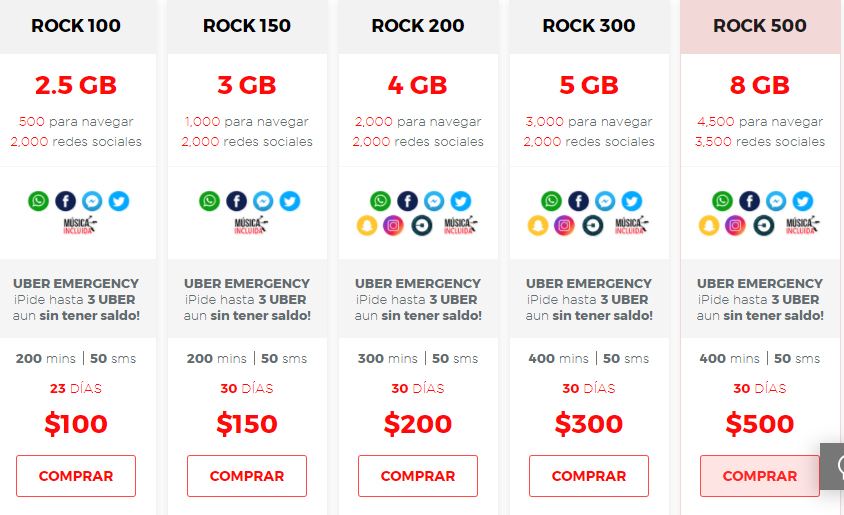Image resolution: width=844 pixels, height=515 pixels.
Task: Click the Twitter icon in ROCK 300
Action: [x=632, y=201]
